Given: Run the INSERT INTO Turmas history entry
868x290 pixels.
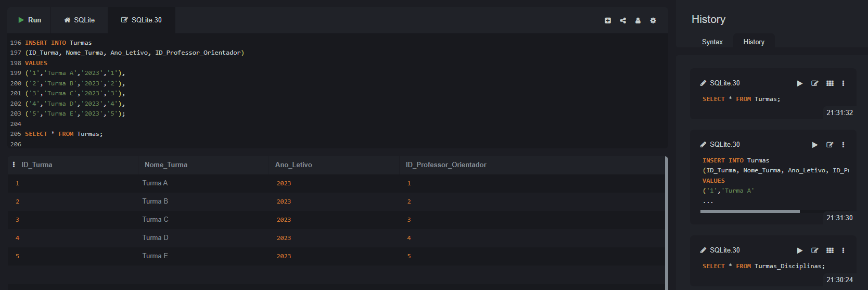Looking at the screenshot, I should pos(815,145).
